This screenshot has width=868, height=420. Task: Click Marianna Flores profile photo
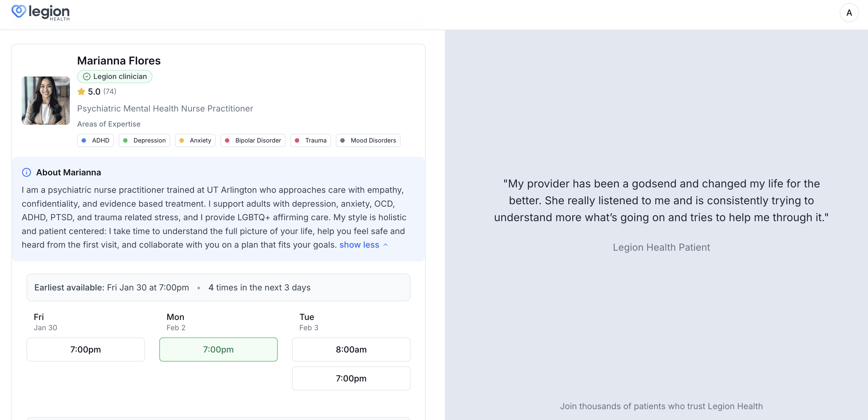tap(46, 100)
